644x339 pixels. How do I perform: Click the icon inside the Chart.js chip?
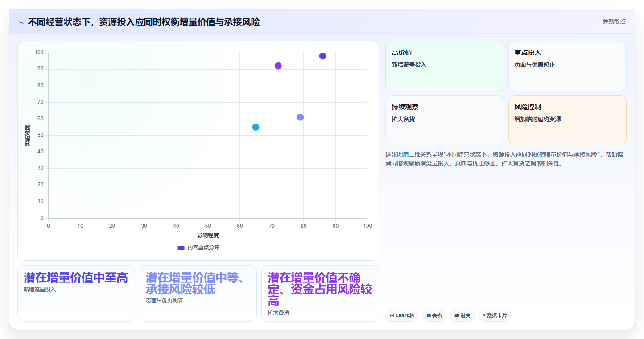click(x=392, y=315)
